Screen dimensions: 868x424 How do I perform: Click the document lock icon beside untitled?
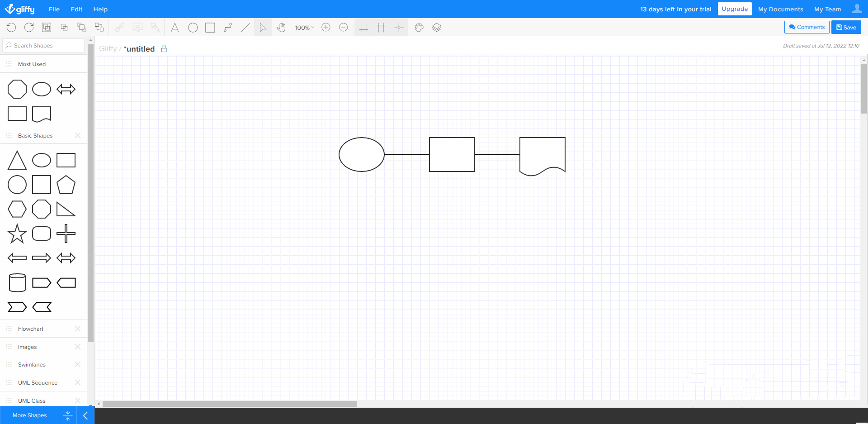point(164,48)
